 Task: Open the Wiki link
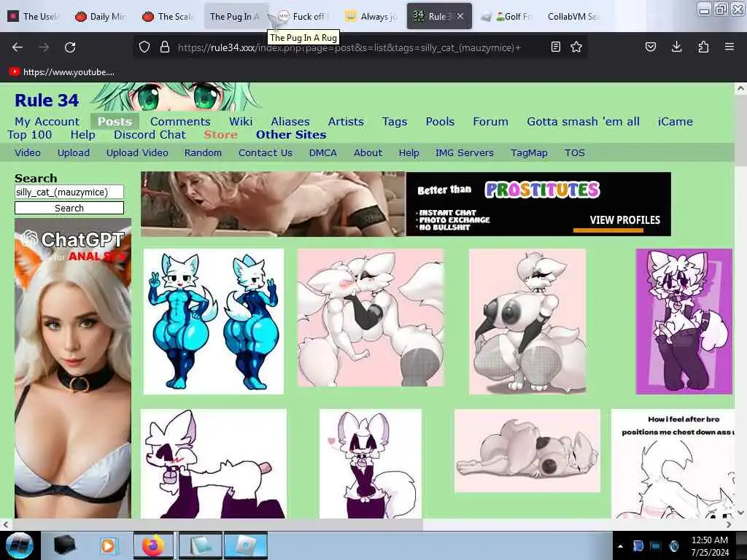point(241,122)
